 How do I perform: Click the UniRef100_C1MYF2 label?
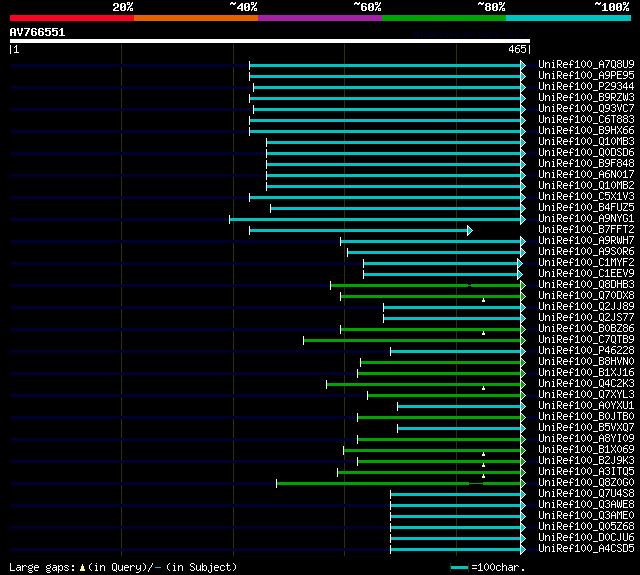click(586, 263)
